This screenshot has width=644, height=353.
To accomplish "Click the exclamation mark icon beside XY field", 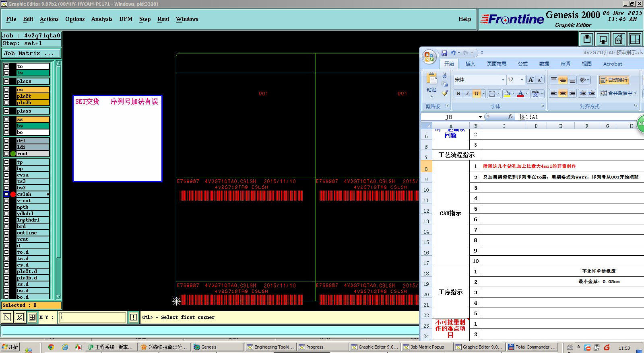I will tap(134, 317).
